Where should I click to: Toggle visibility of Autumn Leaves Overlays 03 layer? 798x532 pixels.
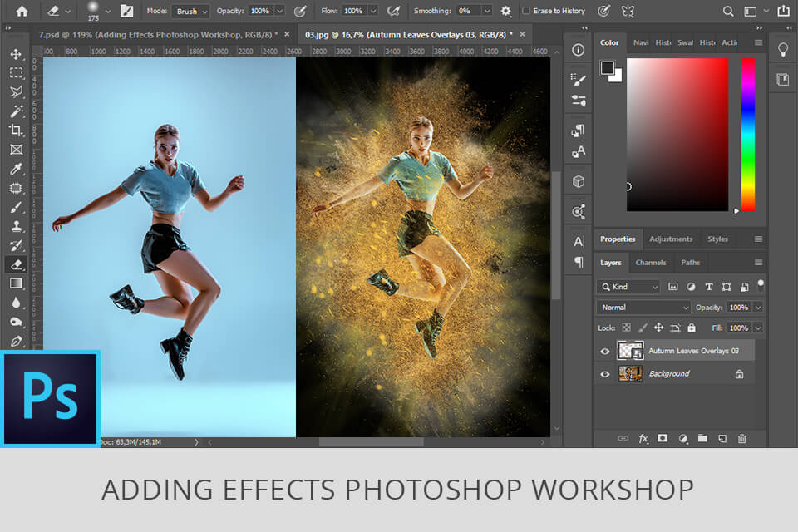605,350
